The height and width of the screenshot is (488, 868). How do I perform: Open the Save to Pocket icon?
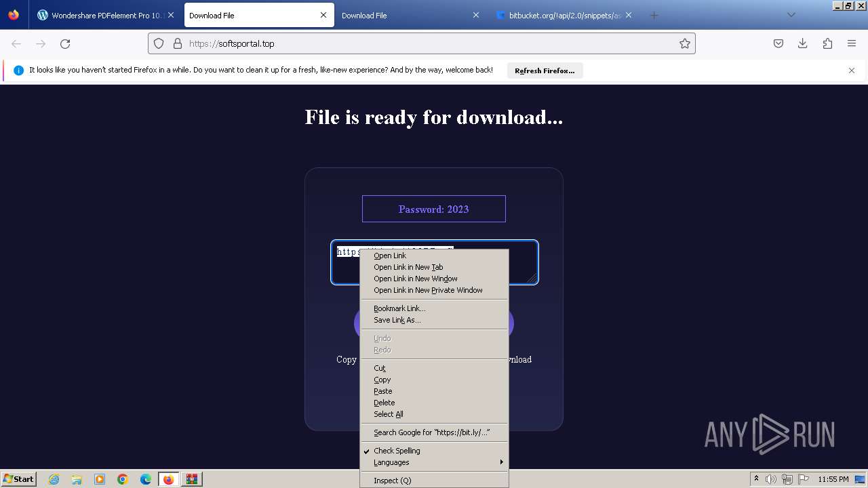778,43
